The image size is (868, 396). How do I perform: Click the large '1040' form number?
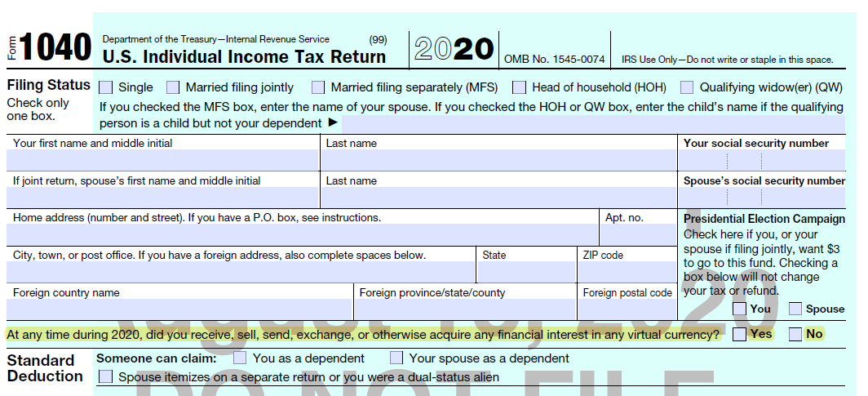[55, 47]
